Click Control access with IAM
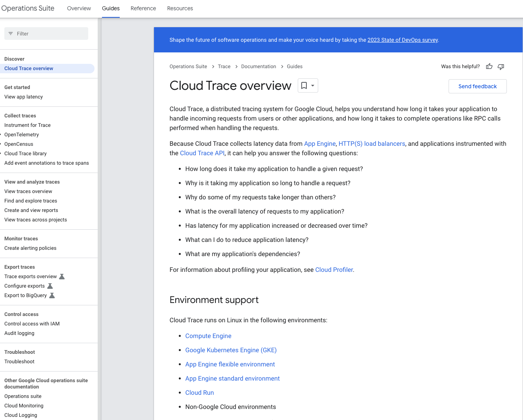Viewport: 523px width, 420px height. pyautogui.click(x=32, y=324)
